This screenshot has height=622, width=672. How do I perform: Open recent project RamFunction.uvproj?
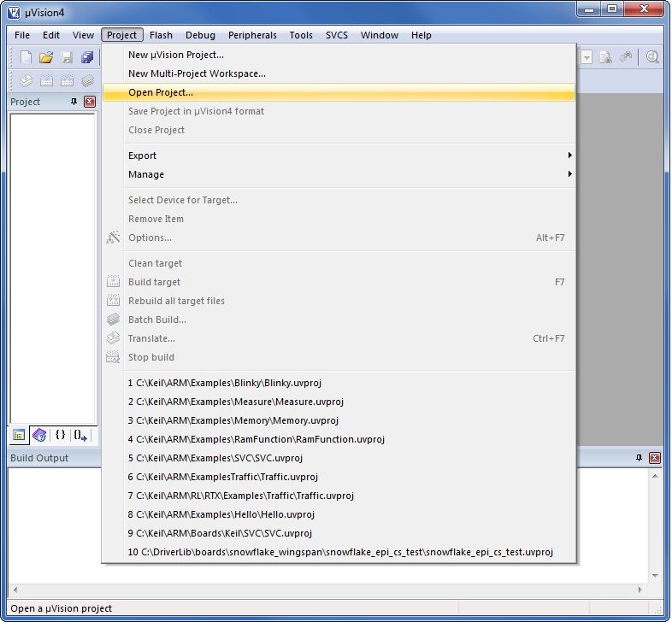(x=339, y=439)
